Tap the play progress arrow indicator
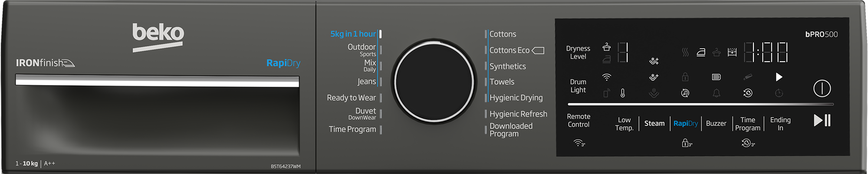Viewport: 868px width, 174px height. point(779,77)
